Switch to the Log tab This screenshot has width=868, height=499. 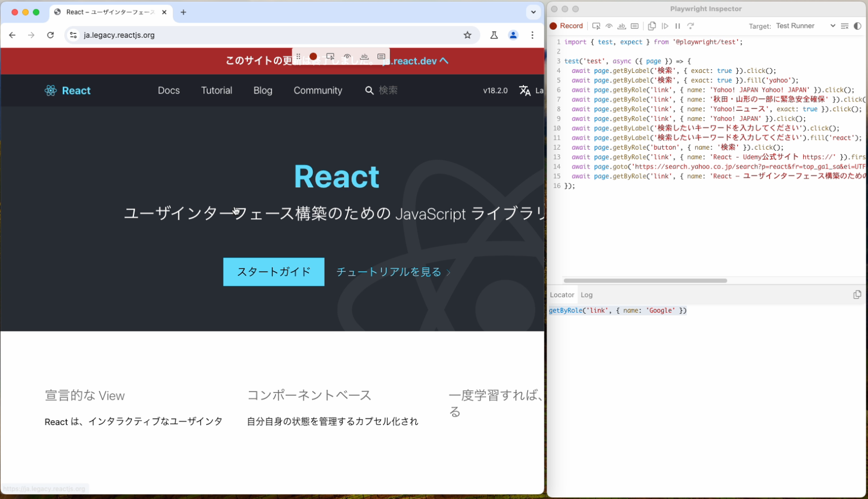click(x=587, y=295)
